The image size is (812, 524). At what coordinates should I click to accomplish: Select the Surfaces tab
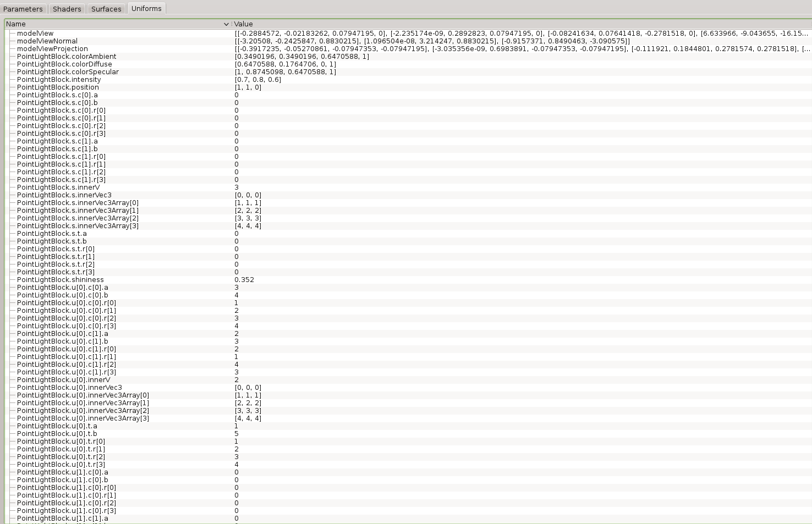point(106,9)
